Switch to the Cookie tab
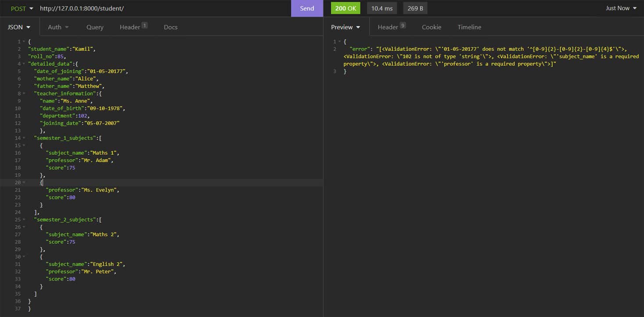644x317 pixels. tap(432, 27)
